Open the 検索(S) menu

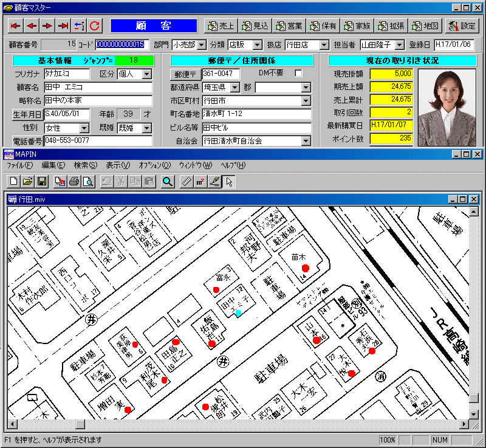85,165
